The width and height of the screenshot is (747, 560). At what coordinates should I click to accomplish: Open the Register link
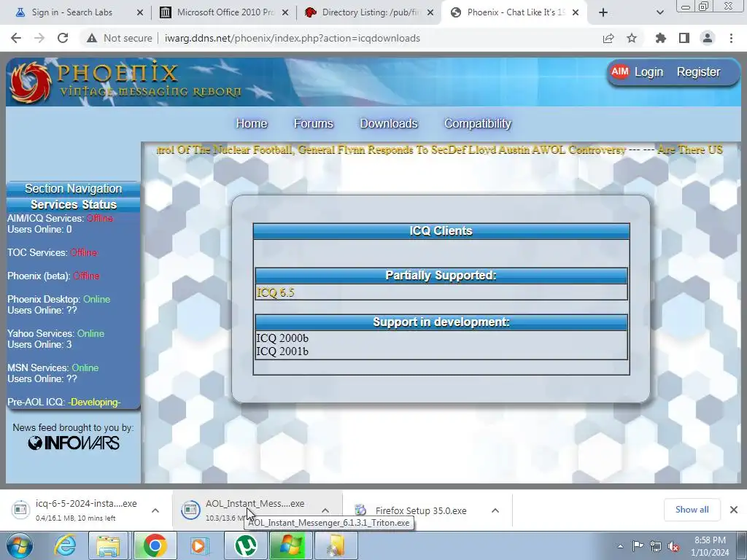[x=698, y=72]
